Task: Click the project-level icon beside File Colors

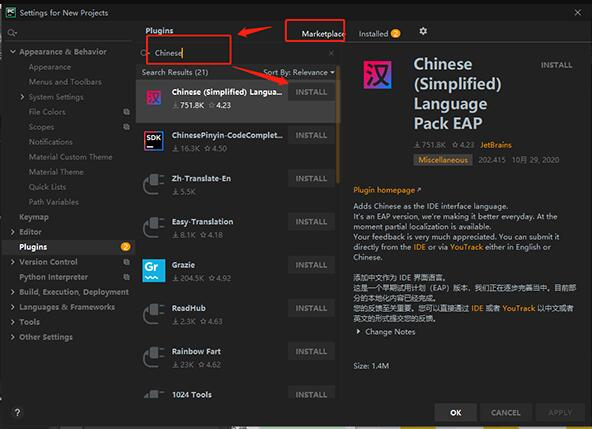Action: point(126,112)
